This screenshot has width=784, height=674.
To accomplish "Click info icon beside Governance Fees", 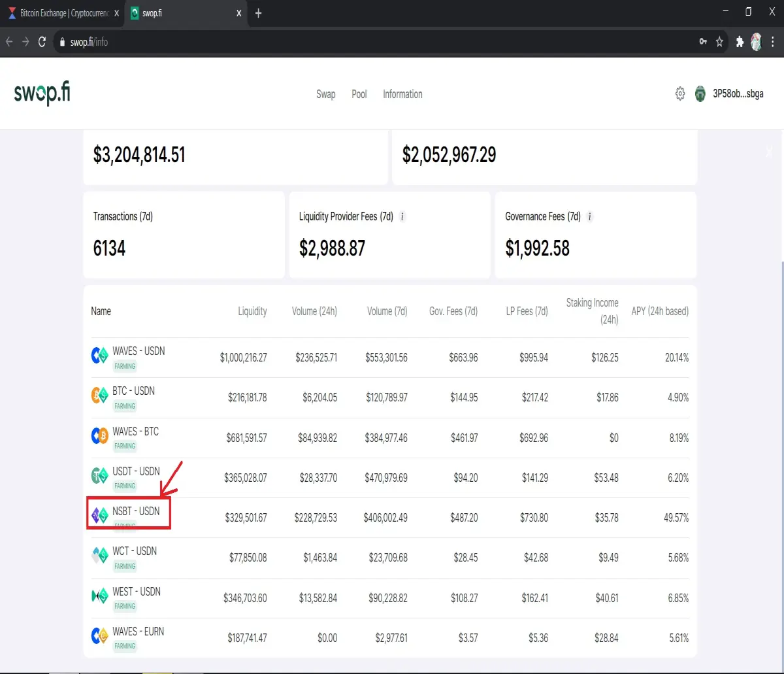I will pos(590,216).
